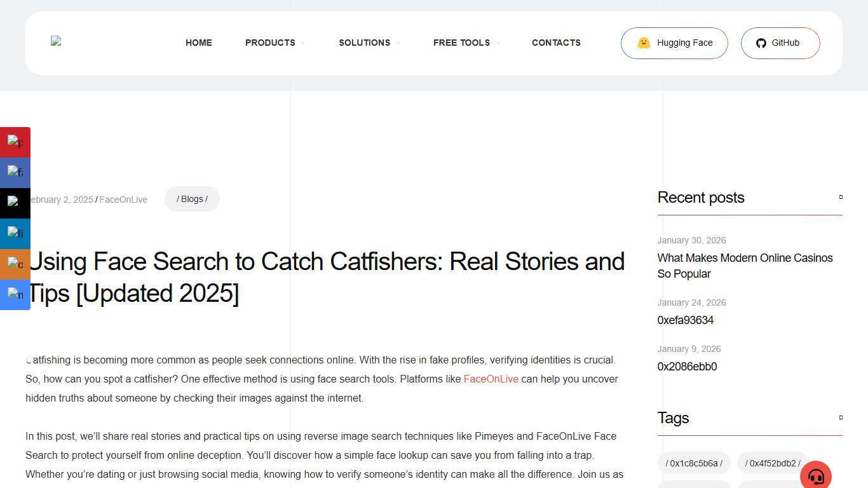The height and width of the screenshot is (488, 868).
Task: Expand the PRODUCTS dropdown menu
Action: click(270, 43)
